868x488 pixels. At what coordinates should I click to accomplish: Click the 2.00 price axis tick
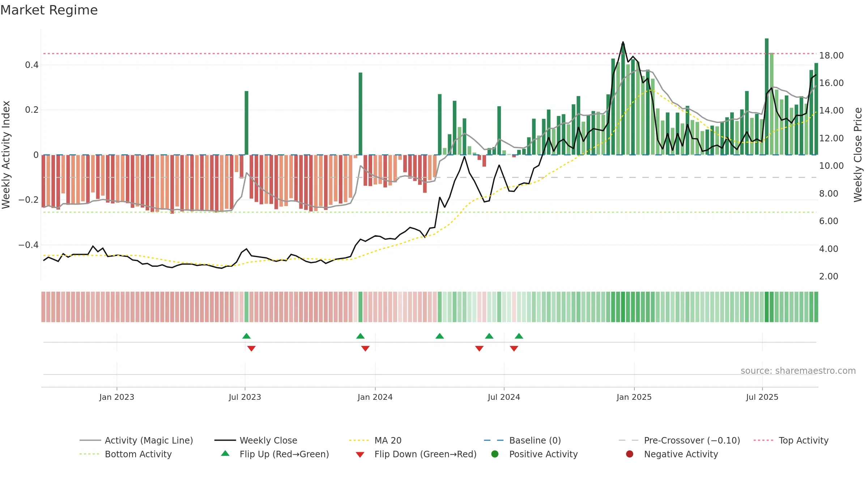click(x=829, y=277)
